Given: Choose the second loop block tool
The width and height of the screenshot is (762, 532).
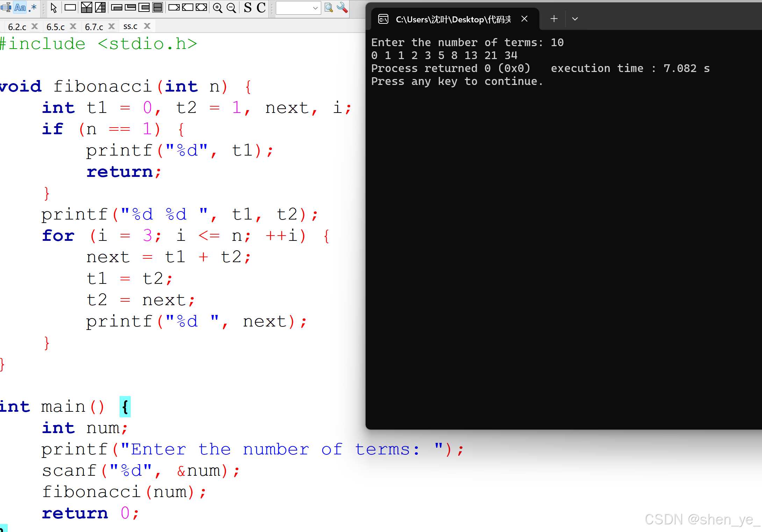Looking at the screenshot, I should pyautogui.click(x=130, y=7).
